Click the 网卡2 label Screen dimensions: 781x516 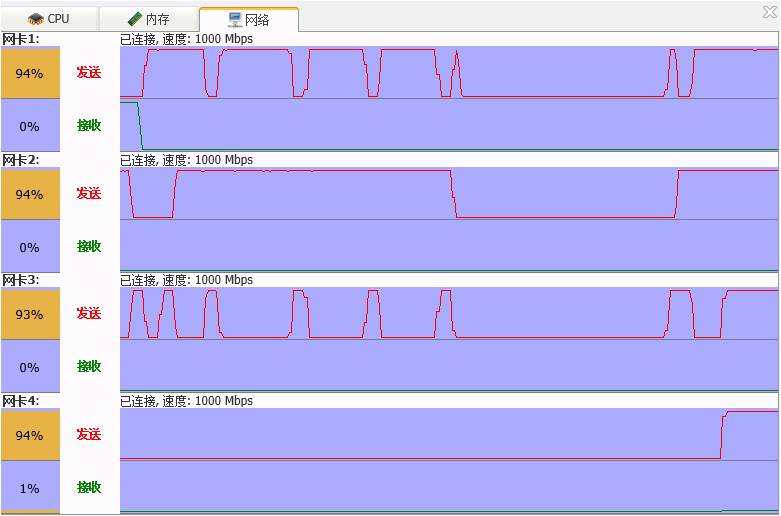pyautogui.click(x=21, y=160)
